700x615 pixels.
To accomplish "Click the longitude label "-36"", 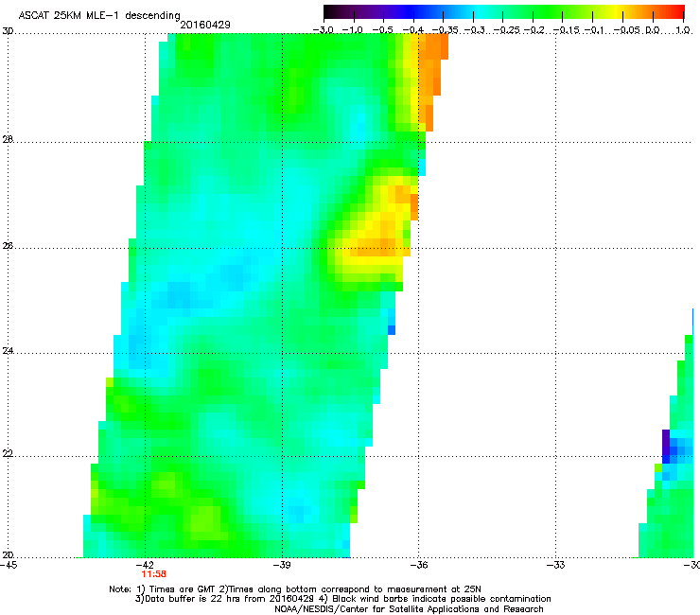I will point(419,565).
